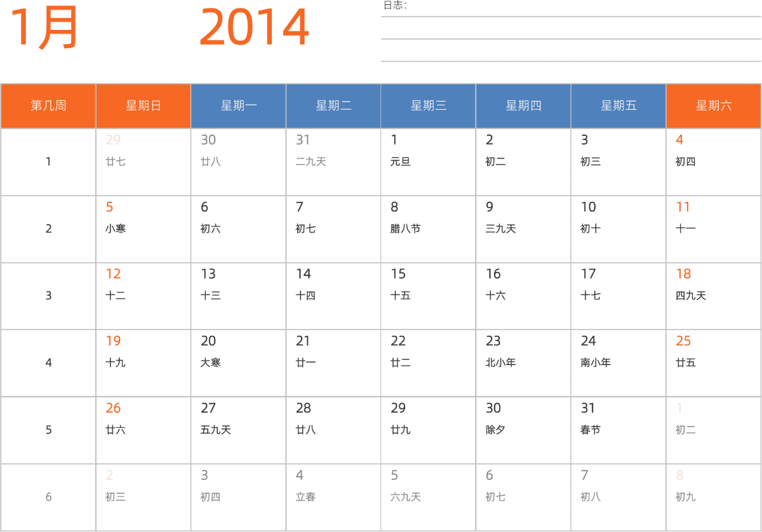Click week number 2 row label
Screen dimensions: 762x532
48,229
